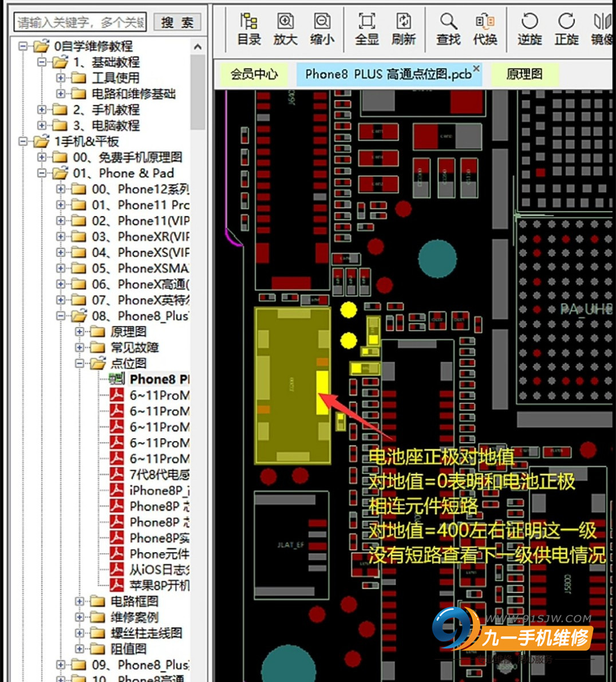Collapse the 08、Phone8_Plus folder
616x682 pixels.
61,316
